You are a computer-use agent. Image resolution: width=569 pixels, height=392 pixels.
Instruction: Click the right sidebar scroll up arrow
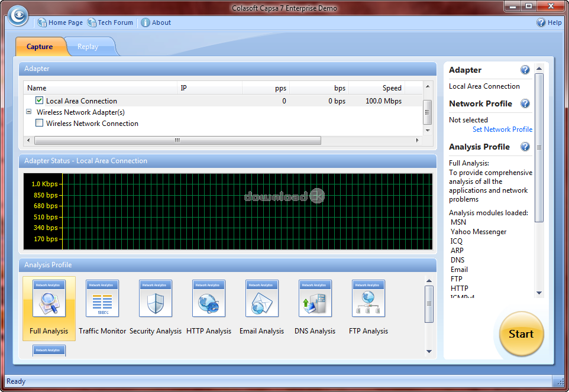(539, 69)
